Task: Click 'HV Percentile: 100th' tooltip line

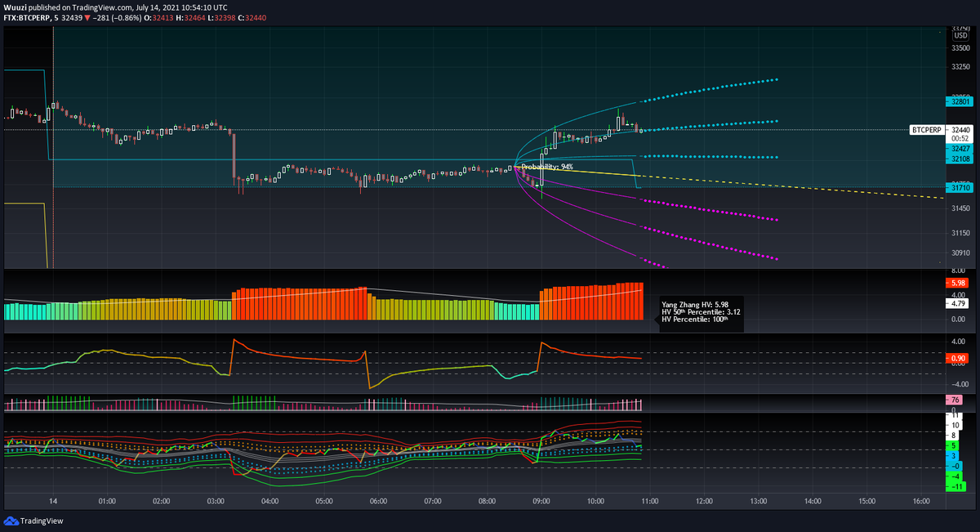Action: [694, 320]
